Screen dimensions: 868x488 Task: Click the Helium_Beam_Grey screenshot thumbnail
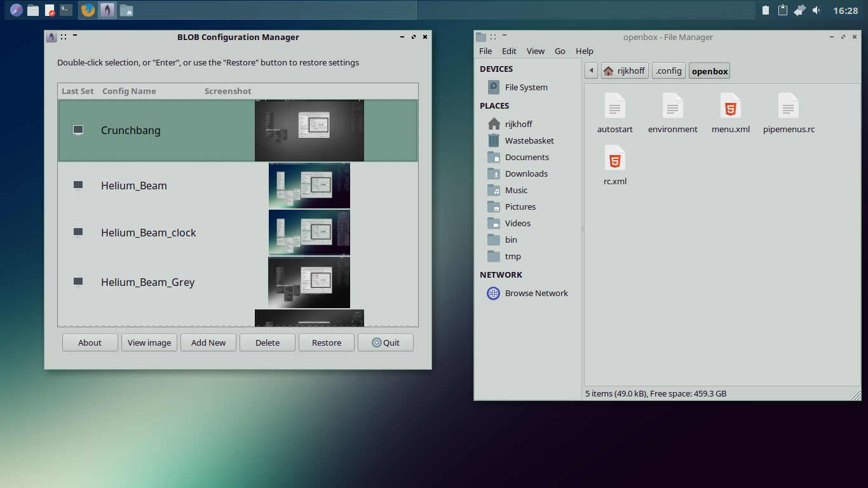(x=309, y=282)
